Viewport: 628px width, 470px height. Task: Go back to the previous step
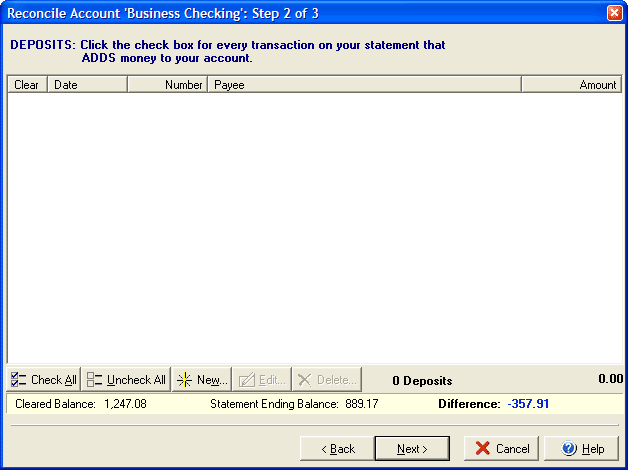336,449
